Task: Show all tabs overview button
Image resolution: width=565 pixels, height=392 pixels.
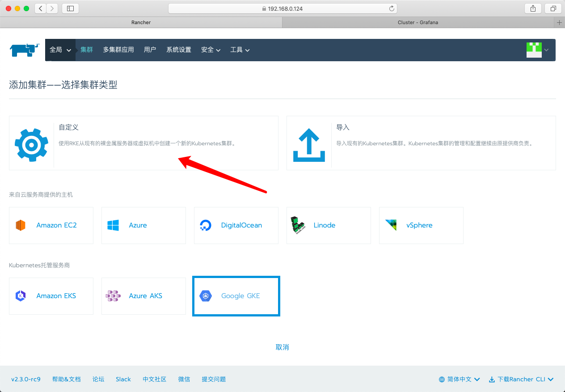Action: pos(553,8)
